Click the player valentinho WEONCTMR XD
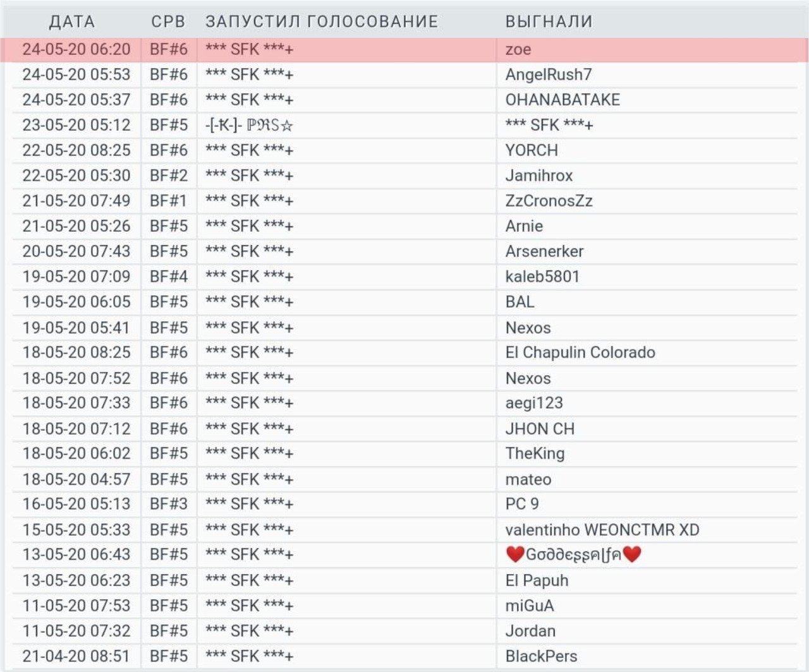 (x=602, y=529)
